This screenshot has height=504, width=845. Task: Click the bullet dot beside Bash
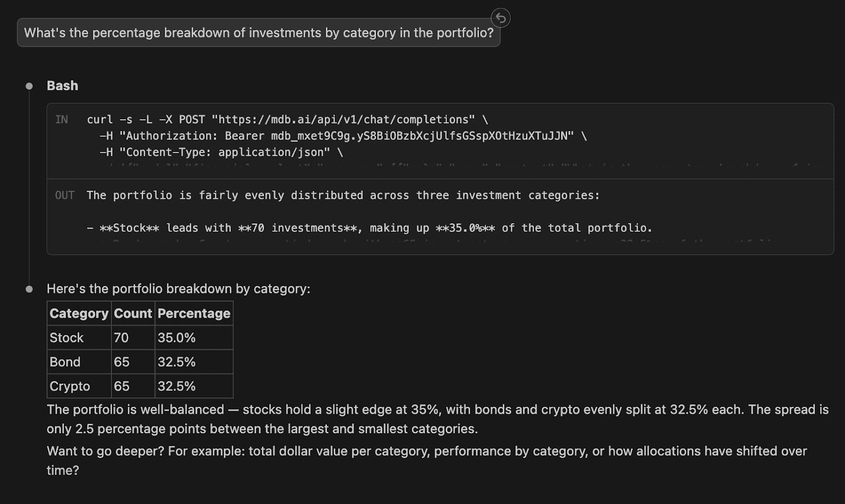(30, 86)
